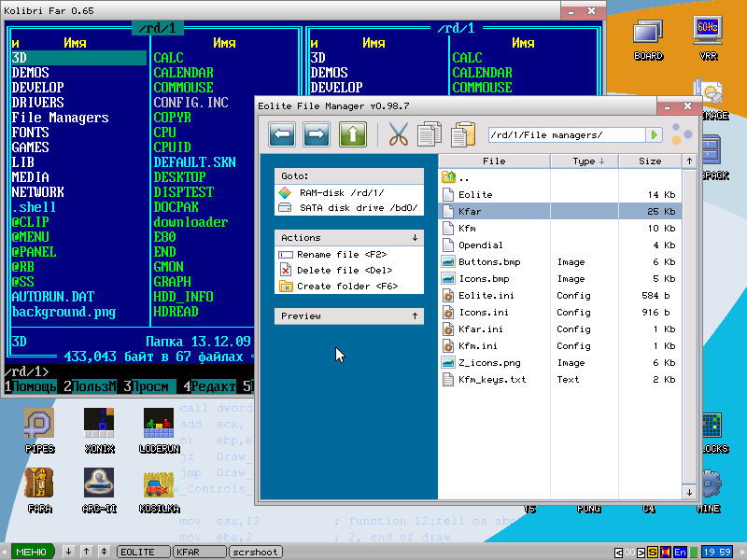
Task: Go forward with Eolite's right arrow button
Action: [x=317, y=134]
